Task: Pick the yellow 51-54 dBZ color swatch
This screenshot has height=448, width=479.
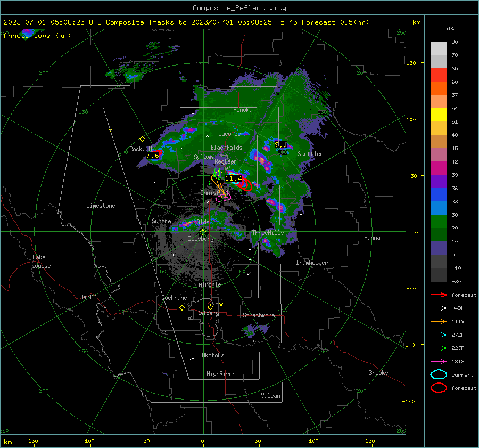Action: click(439, 115)
